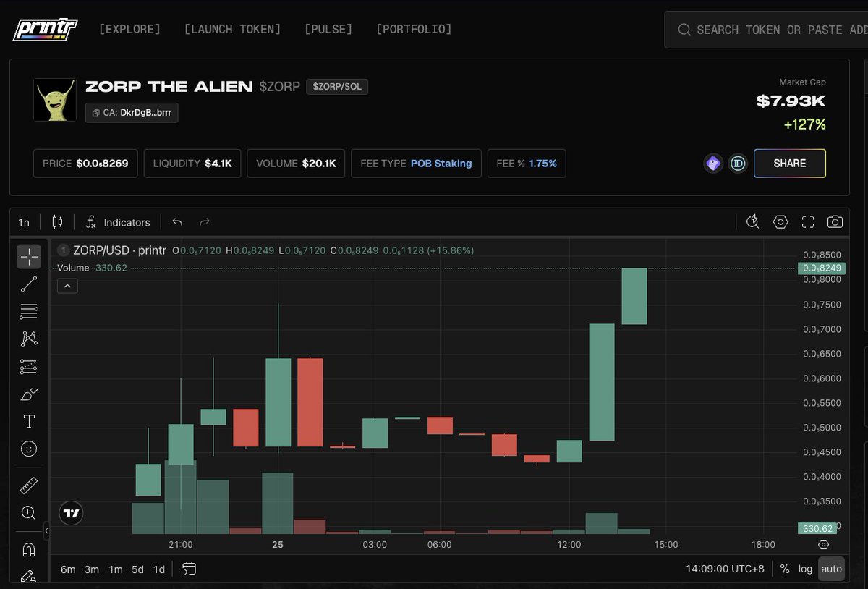Click the LIQUIDITY $4.1K stat
The width and height of the screenshot is (868, 589).
pos(192,164)
